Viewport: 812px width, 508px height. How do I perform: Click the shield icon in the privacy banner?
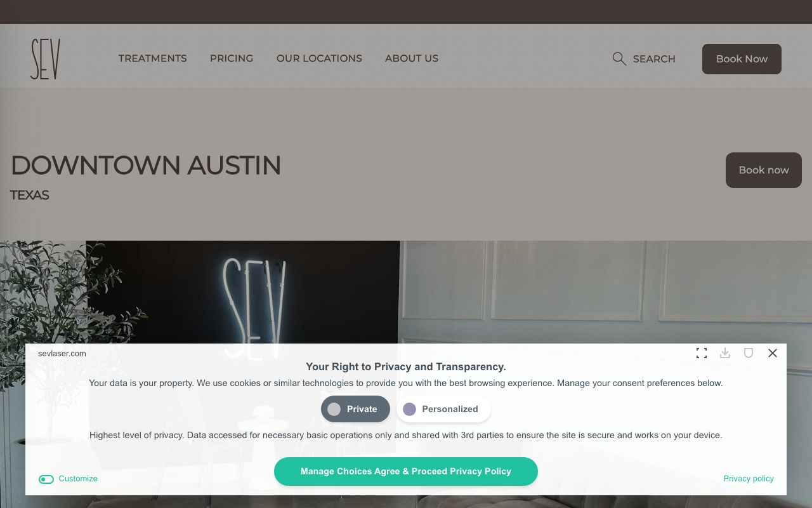pos(749,353)
